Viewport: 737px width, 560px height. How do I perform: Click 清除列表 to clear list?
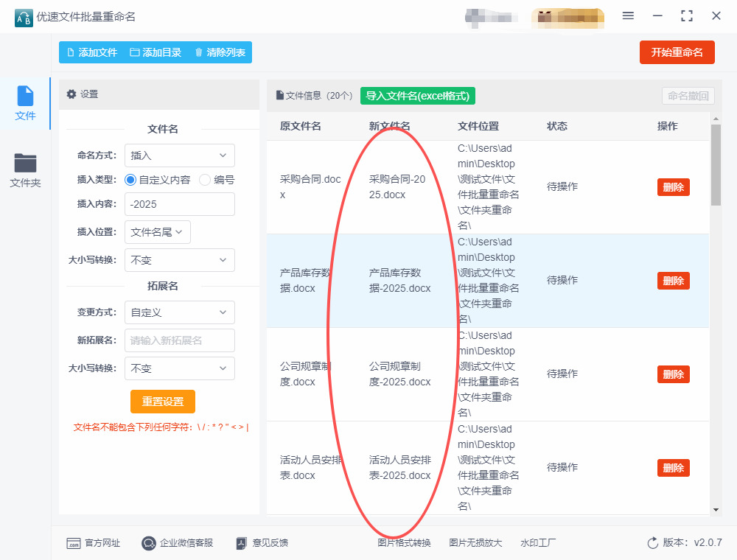point(220,52)
